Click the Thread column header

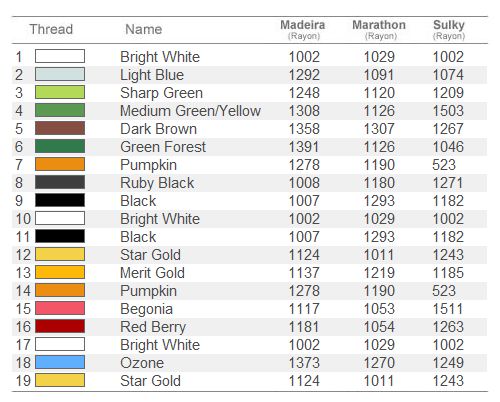51,29
